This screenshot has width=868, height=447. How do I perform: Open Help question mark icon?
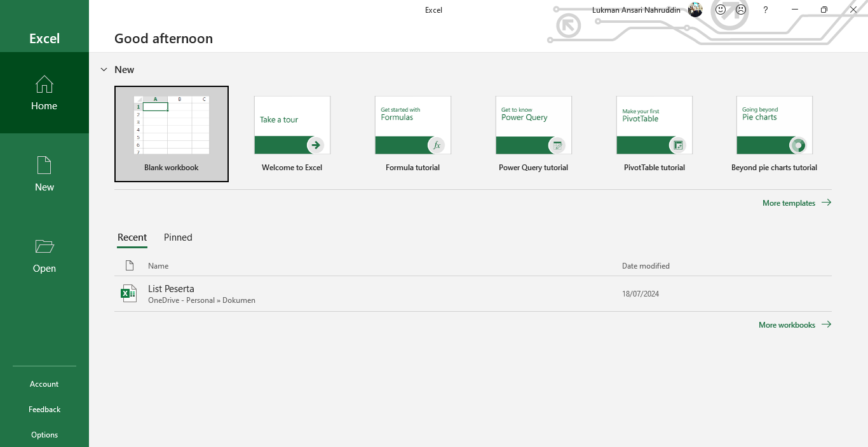766,10
